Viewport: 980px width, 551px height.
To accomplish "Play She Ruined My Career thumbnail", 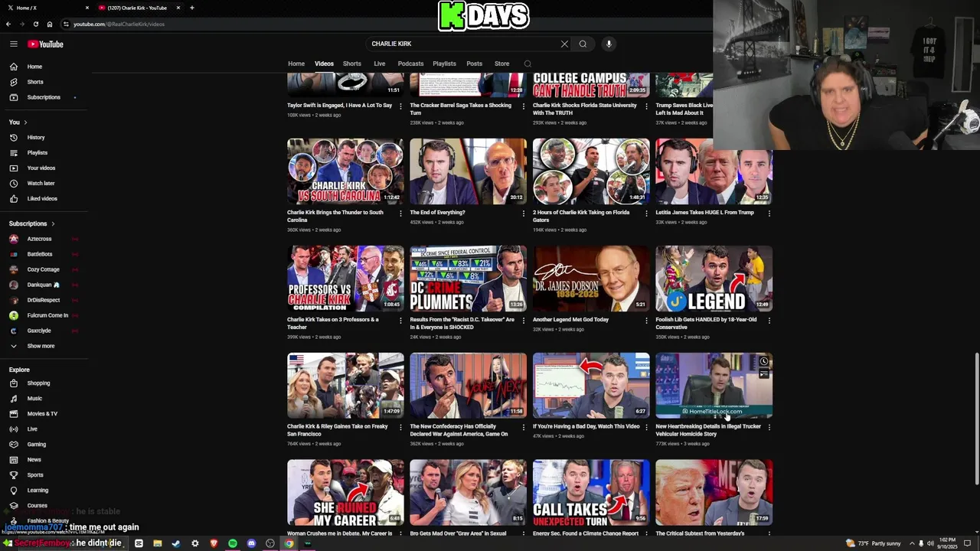I will [345, 493].
